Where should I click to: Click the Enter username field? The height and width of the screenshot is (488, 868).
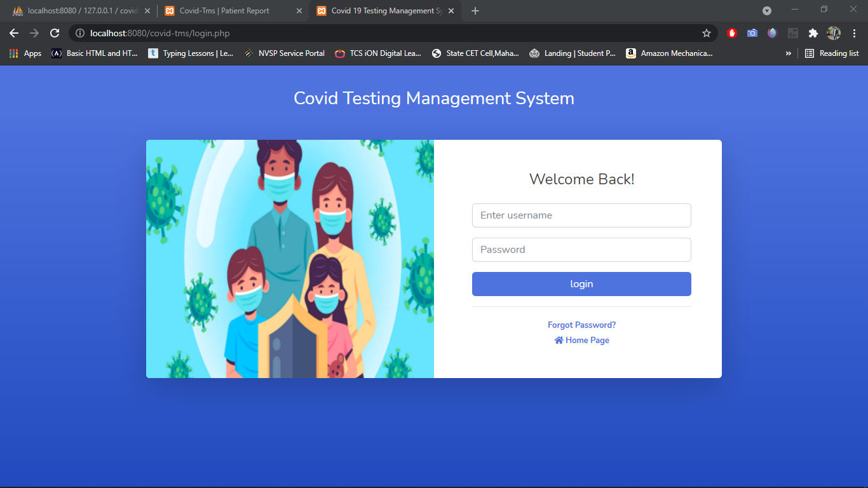point(581,215)
